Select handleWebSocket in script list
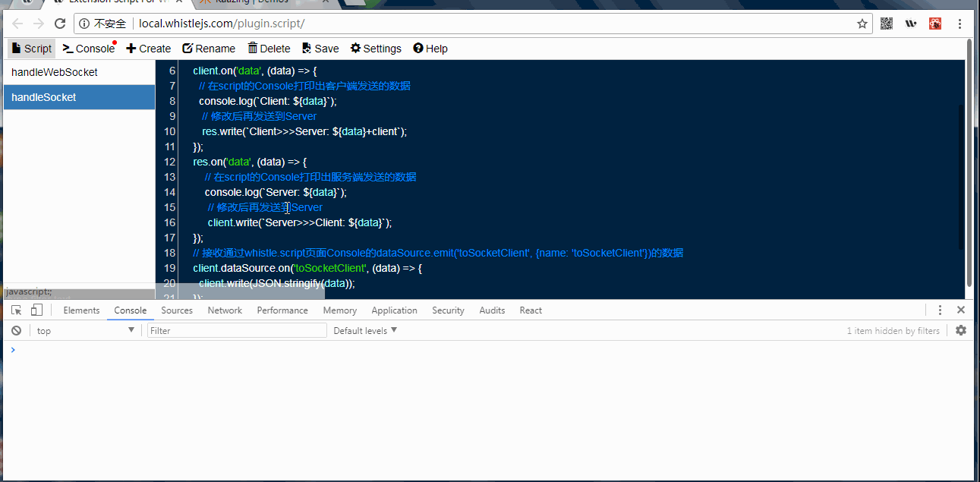This screenshot has height=482, width=980. pos(80,72)
